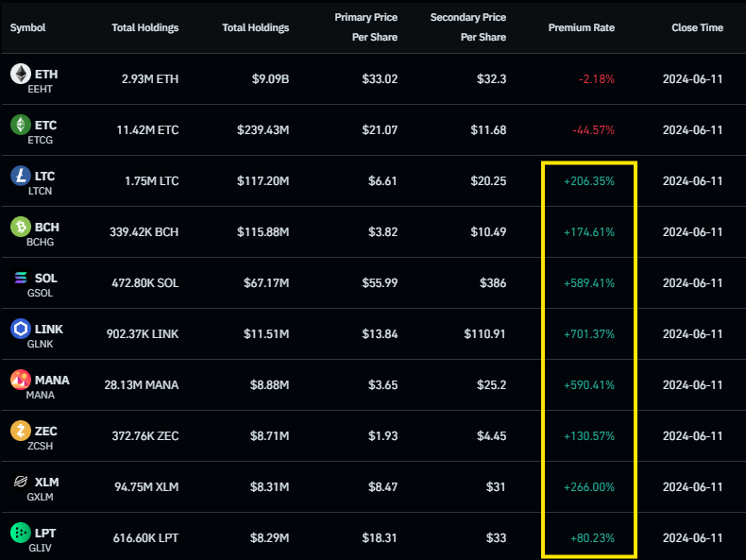Click the Decentraland MANA coin icon
The height and width of the screenshot is (560, 746).
[x=21, y=380]
